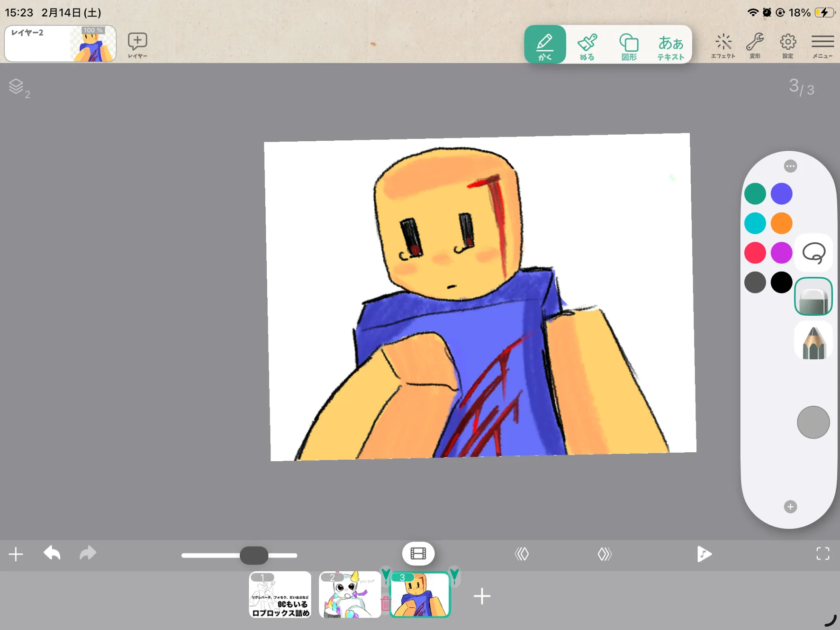
Task: Open the 図形 shapes tab
Action: click(629, 46)
